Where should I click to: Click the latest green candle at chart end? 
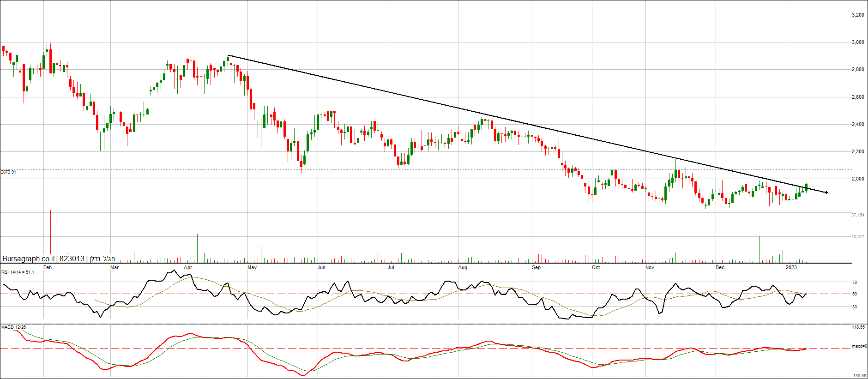tap(807, 186)
